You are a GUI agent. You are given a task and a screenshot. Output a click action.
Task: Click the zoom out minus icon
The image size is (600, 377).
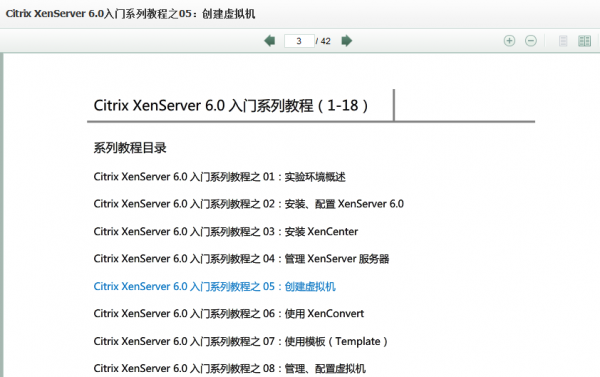point(531,41)
